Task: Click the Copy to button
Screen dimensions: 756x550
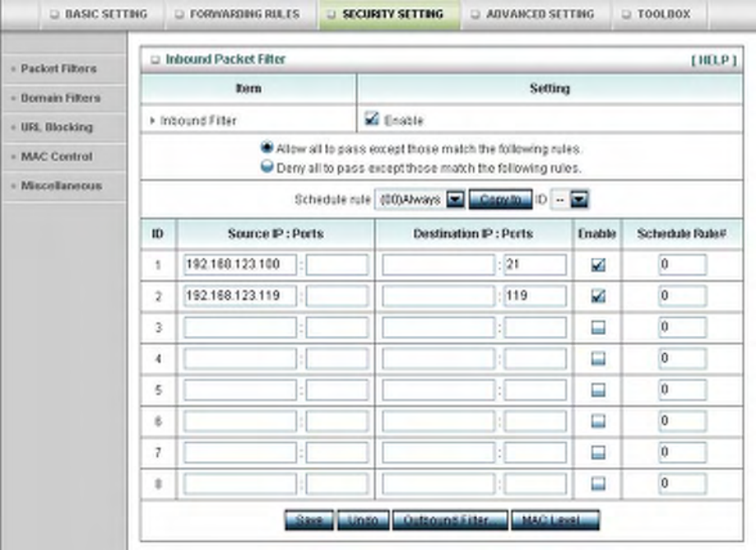Action: [x=500, y=199]
